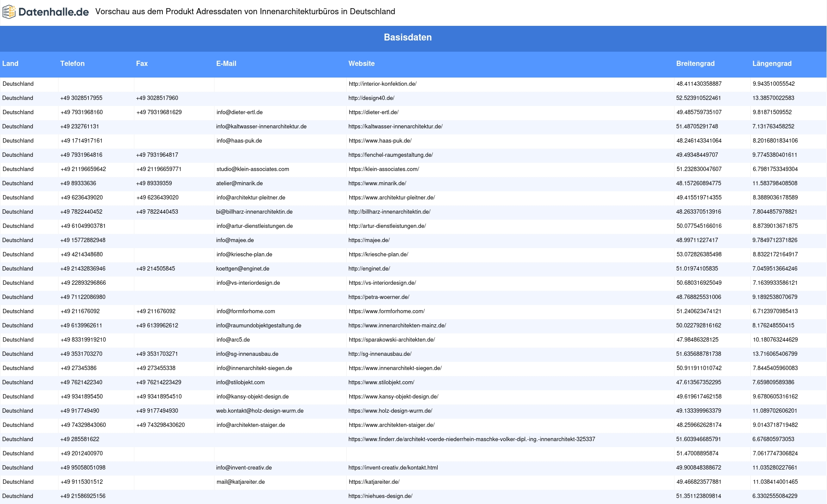The height and width of the screenshot is (504, 827).
Task: Click the Basisdaten section header
Action: click(x=407, y=37)
